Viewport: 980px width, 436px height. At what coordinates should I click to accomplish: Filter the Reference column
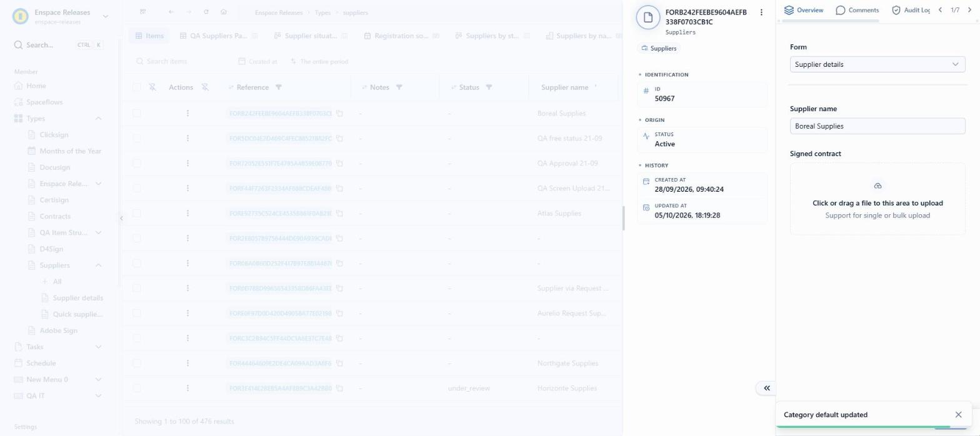(279, 87)
